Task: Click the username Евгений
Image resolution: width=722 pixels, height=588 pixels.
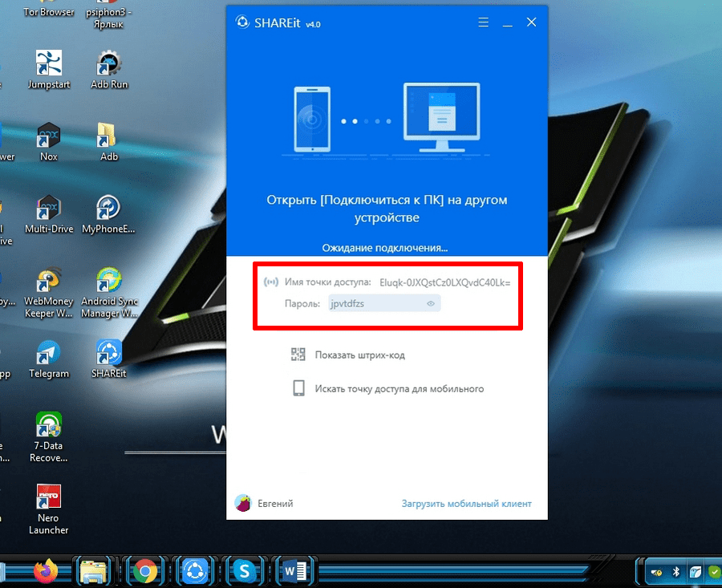Action: point(275,503)
